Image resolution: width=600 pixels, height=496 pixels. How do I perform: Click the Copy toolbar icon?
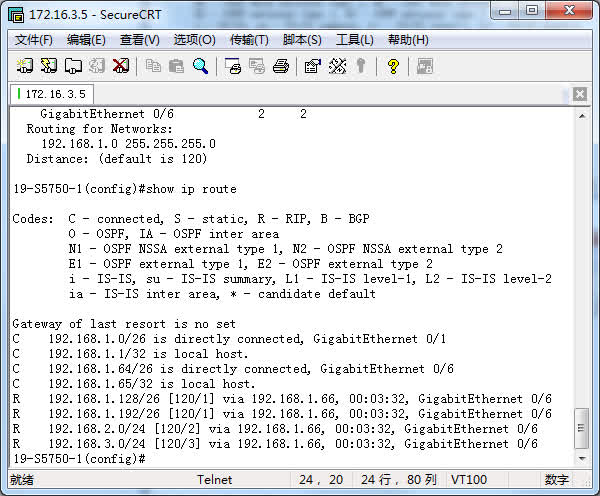(153, 66)
